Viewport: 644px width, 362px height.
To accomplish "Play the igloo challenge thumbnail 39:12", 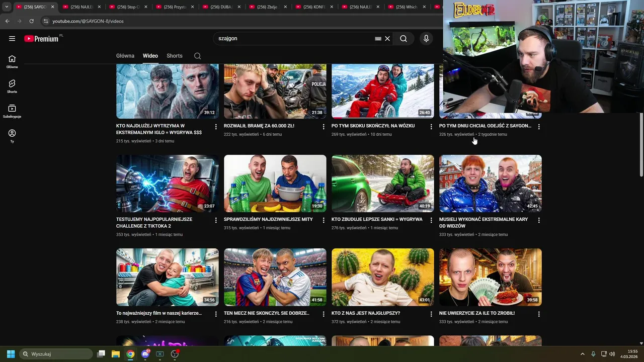I will [168, 91].
